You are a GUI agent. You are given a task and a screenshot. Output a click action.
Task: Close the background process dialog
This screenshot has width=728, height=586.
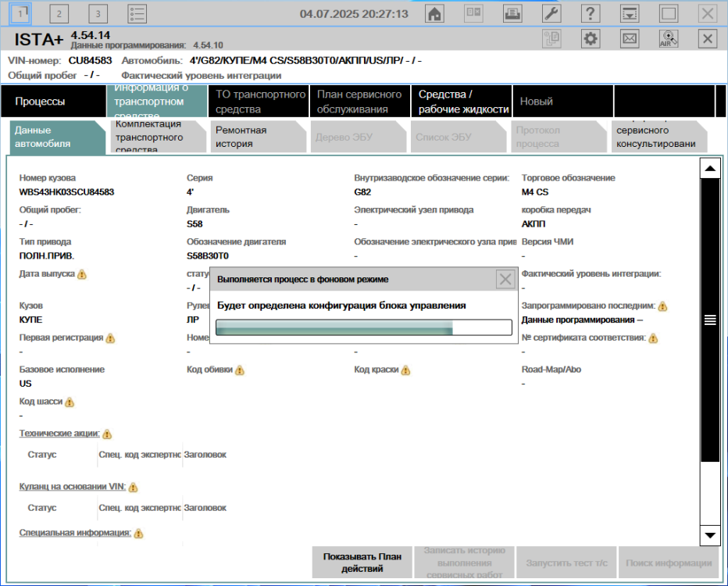pyautogui.click(x=505, y=279)
